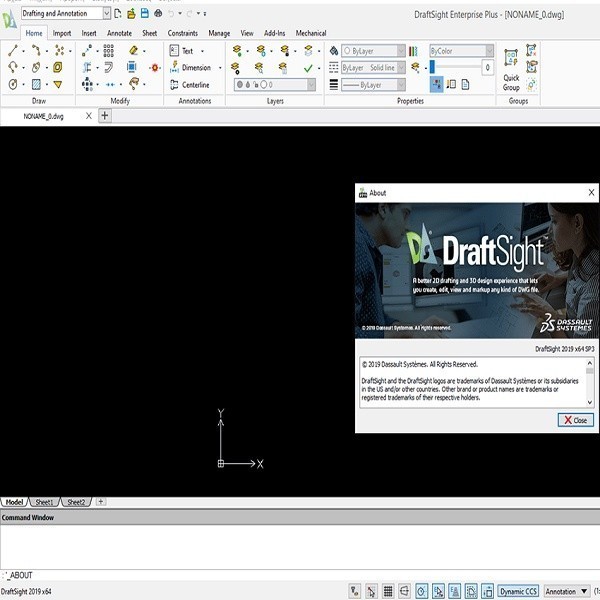Click the Save icon in quick access toolbar
The image size is (600, 600).
click(145, 14)
